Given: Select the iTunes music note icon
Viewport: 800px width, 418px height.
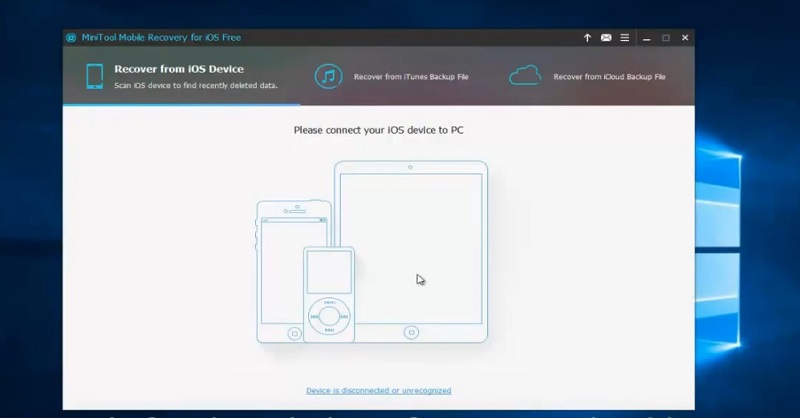Looking at the screenshot, I should [328, 76].
